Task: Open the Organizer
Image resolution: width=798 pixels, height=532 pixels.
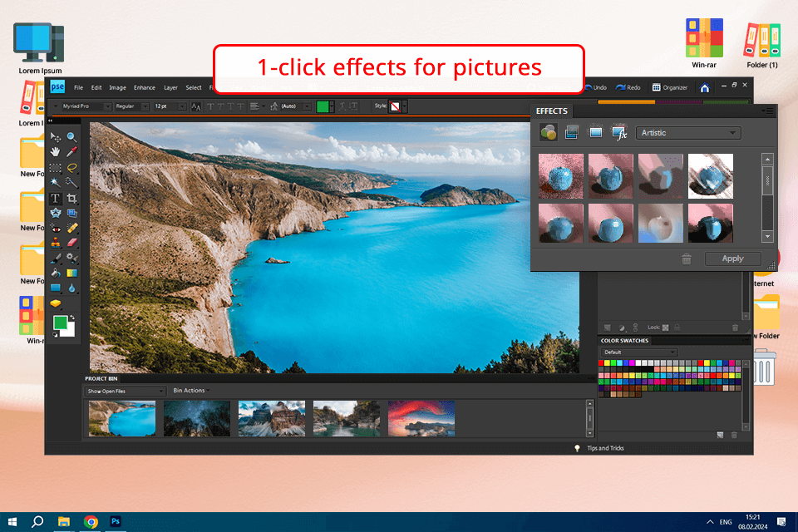Action: coord(670,87)
